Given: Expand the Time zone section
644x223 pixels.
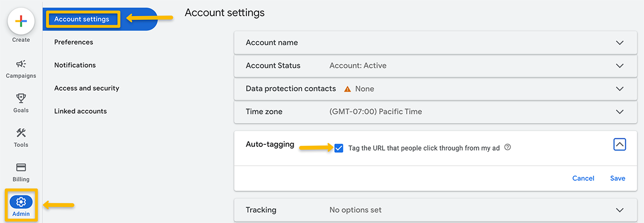Looking at the screenshot, I should [x=620, y=112].
